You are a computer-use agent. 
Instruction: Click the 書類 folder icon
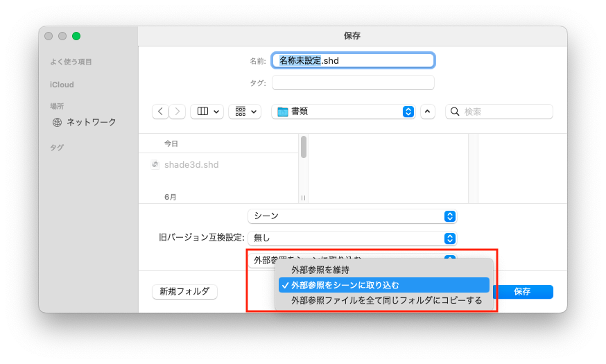(283, 112)
